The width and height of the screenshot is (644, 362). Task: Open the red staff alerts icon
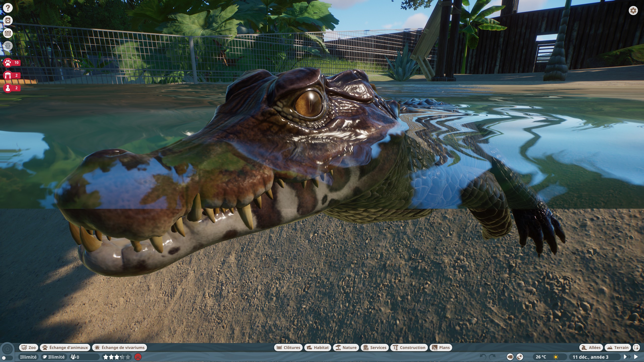coord(8,88)
